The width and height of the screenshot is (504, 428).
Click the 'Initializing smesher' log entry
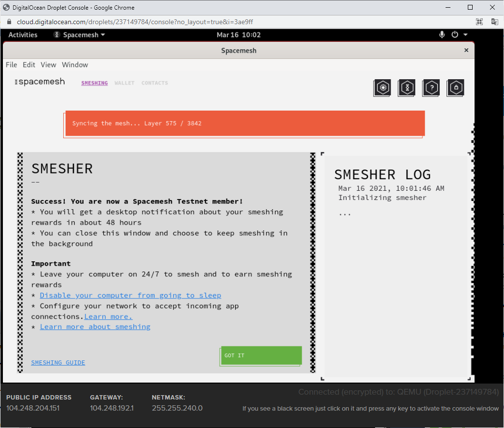click(x=382, y=198)
